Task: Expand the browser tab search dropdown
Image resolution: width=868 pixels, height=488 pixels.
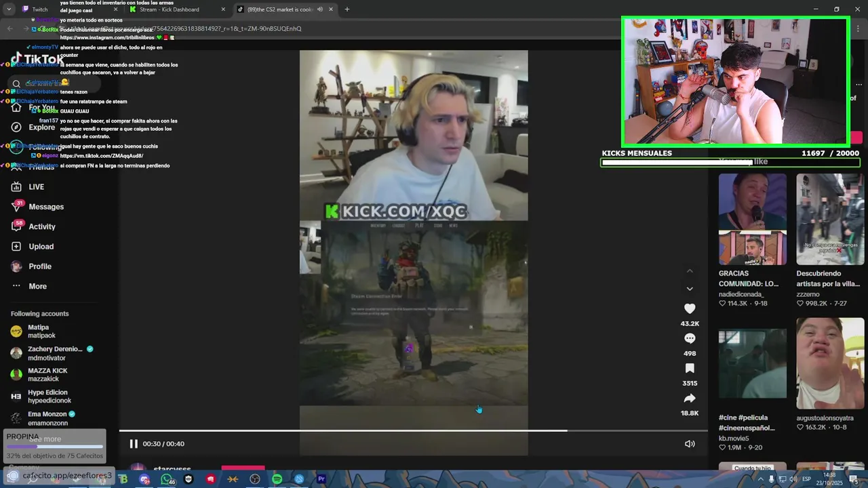Action: tap(9, 9)
